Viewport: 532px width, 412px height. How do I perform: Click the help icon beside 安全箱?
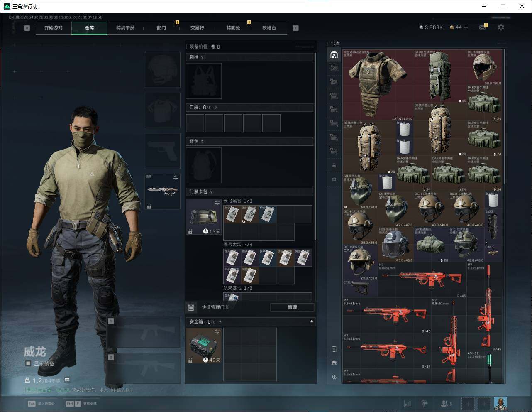click(220, 322)
